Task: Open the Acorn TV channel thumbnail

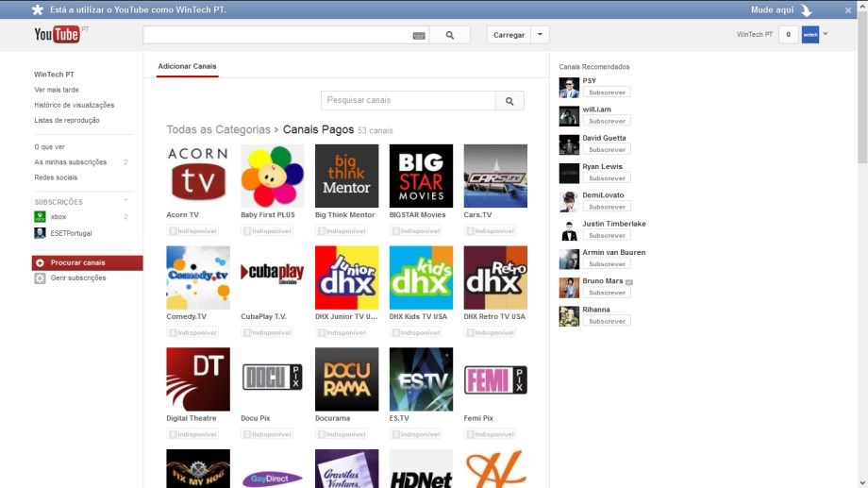Action: [197, 176]
